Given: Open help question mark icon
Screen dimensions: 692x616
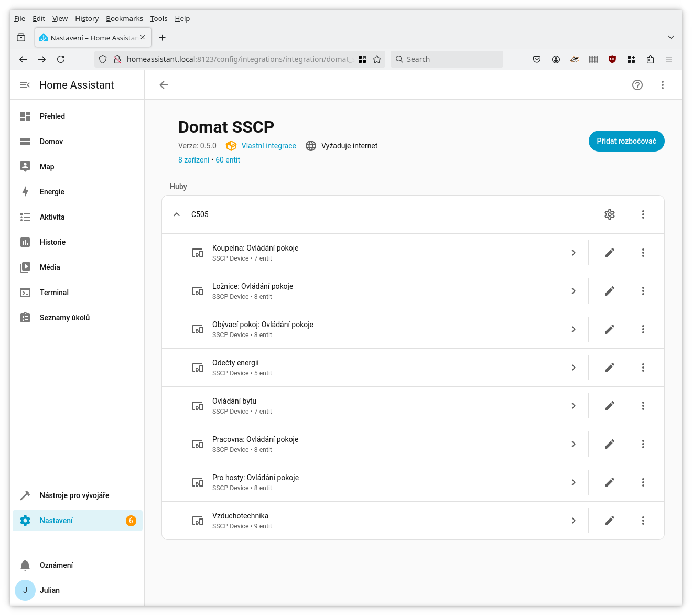Looking at the screenshot, I should (637, 85).
